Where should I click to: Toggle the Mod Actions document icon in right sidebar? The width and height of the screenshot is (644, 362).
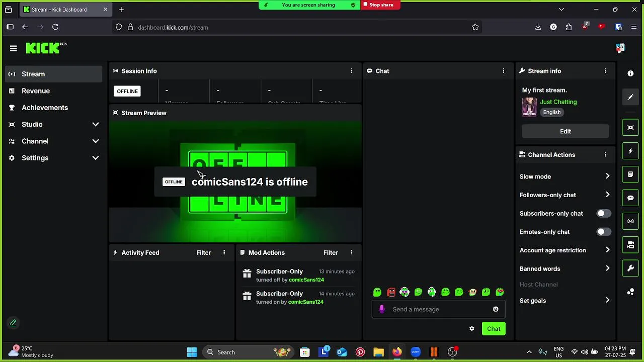pos(630,174)
